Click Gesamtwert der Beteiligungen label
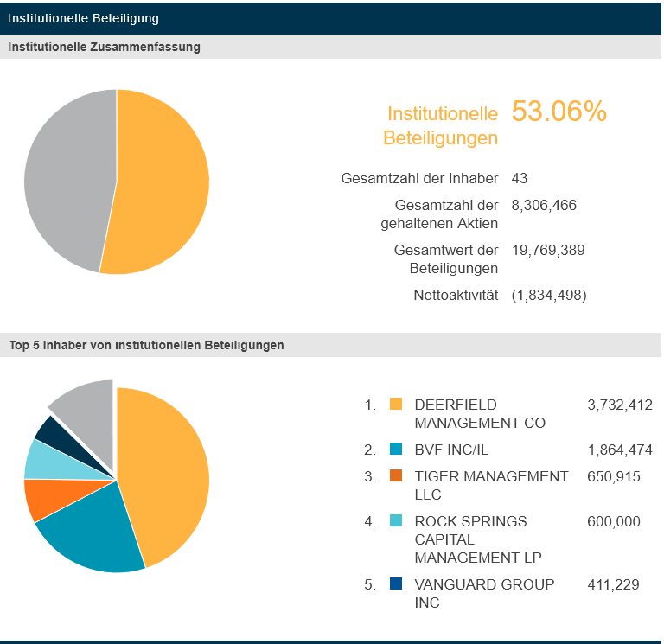664x644 pixels. 446,259
